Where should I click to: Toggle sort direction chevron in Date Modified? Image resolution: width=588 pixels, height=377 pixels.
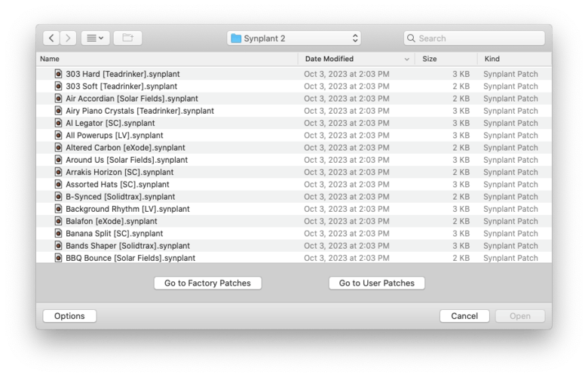406,60
